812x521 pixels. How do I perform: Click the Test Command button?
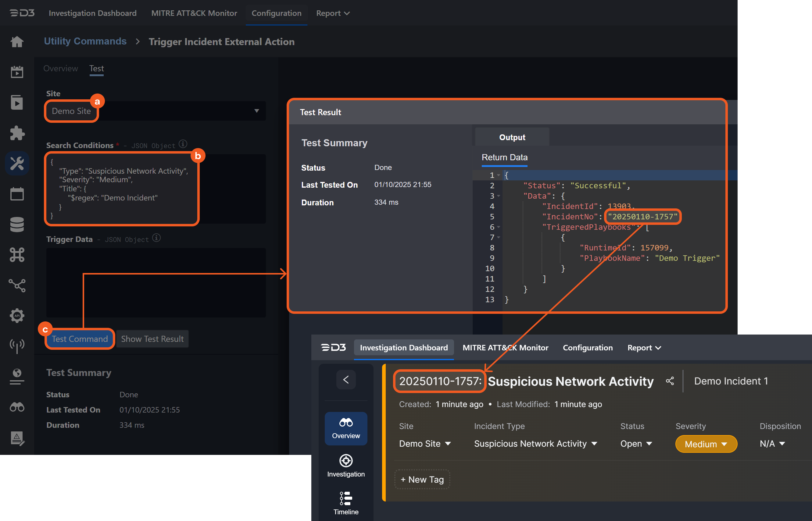[x=80, y=339]
